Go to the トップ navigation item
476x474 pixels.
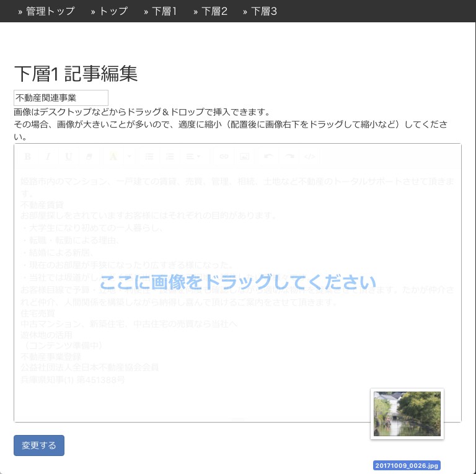109,11
